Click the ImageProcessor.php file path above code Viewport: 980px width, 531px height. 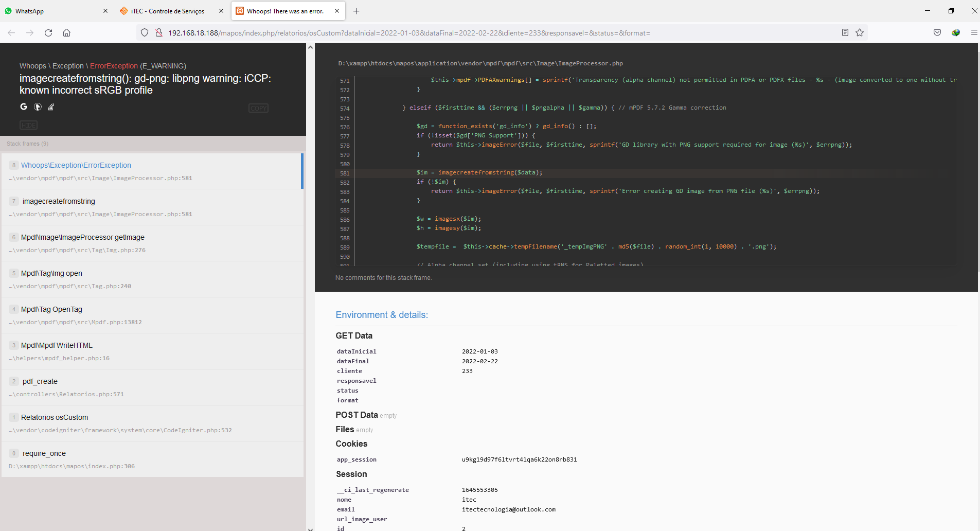[x=480, y=63]
